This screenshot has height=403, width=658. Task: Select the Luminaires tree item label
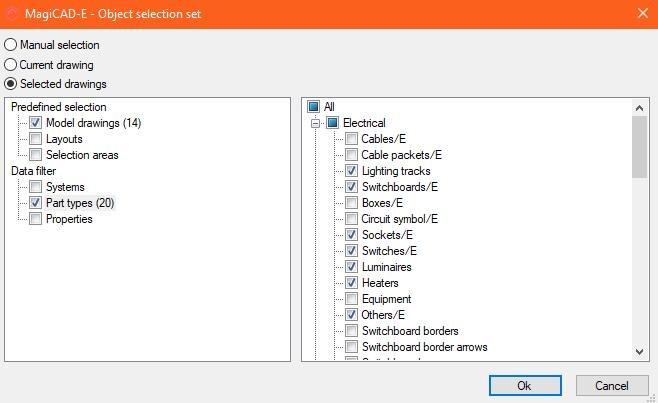[x=386, y=267]
